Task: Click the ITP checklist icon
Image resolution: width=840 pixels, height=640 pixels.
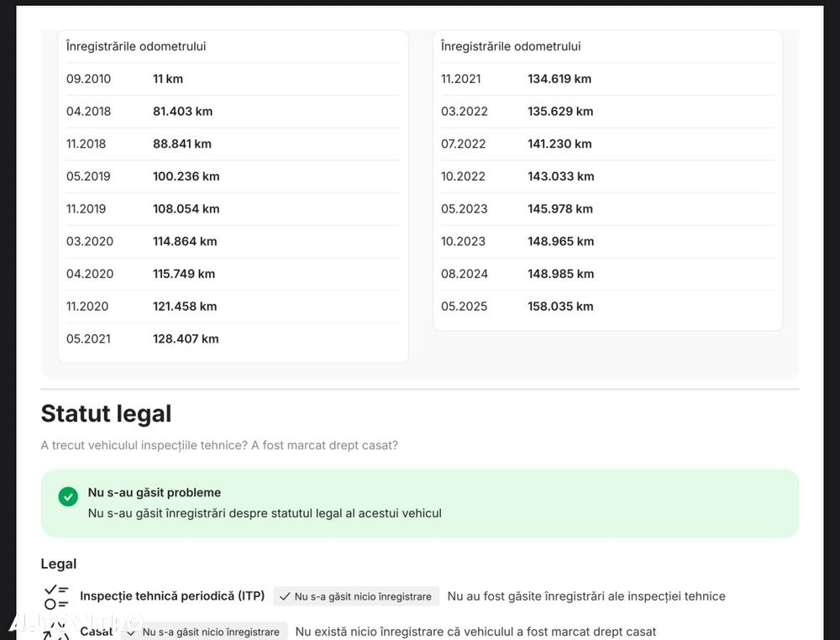Action: [56, 596]
